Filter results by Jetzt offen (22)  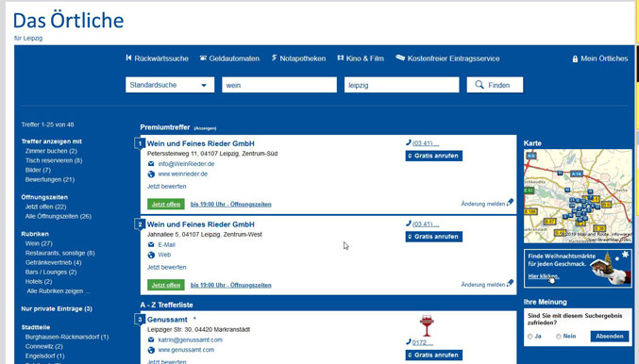pyautogui.click(x=45, y=207)
